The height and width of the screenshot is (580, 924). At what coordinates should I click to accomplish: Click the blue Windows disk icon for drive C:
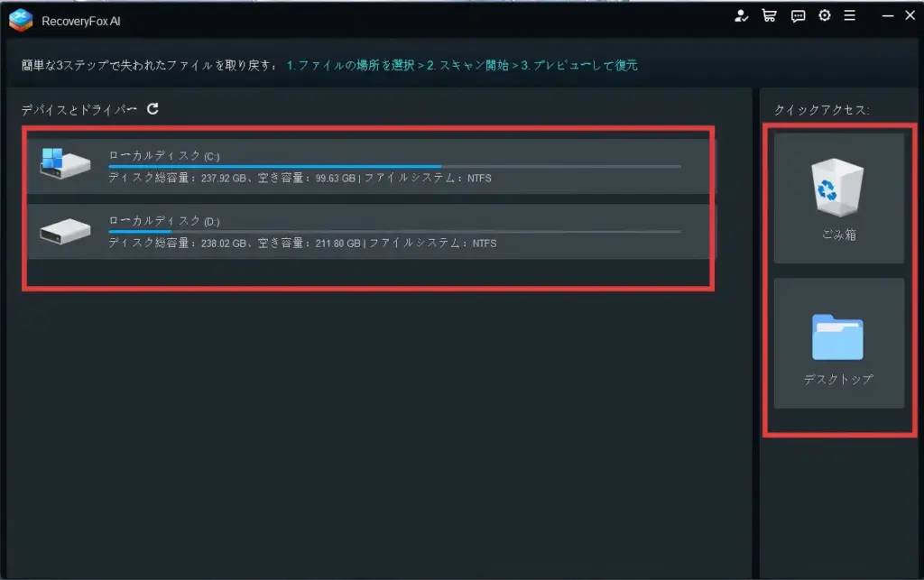pos(63,164)
